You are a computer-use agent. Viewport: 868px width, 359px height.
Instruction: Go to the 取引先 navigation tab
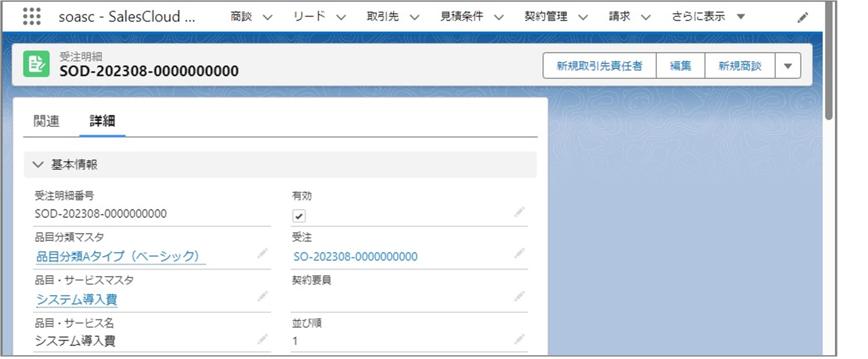pyautogui.click(x=382, y=16)
